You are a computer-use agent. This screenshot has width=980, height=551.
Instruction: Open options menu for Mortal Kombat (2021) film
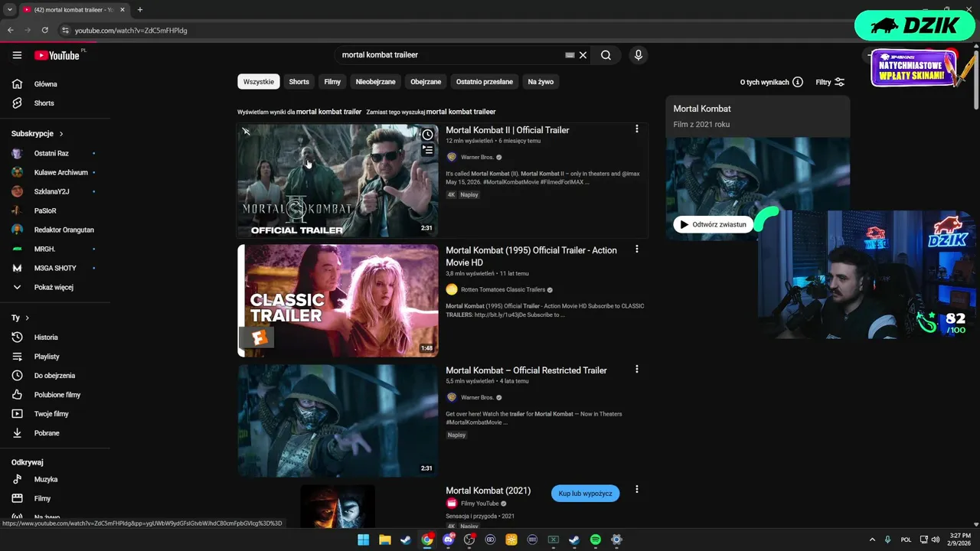[636, 490]
